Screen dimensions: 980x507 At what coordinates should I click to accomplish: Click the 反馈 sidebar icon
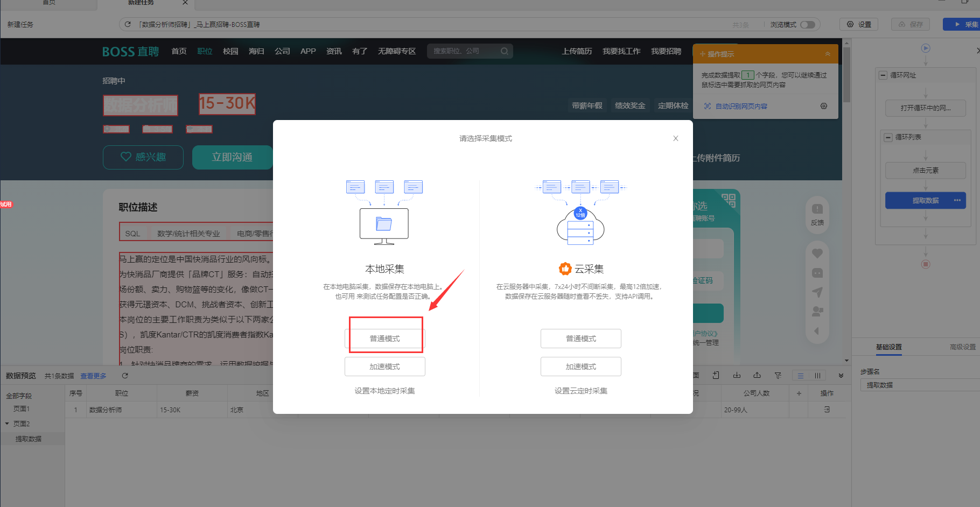(817, 215)
